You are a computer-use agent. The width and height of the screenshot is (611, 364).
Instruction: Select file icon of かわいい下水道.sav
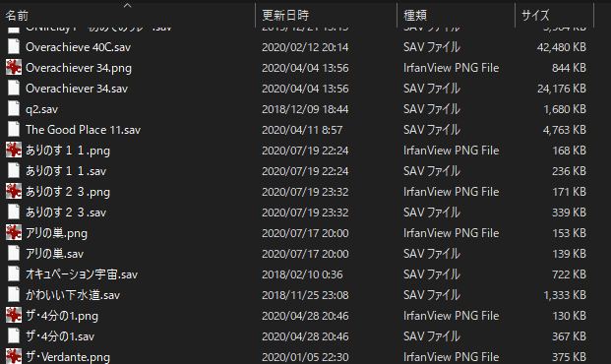point(14,294)
